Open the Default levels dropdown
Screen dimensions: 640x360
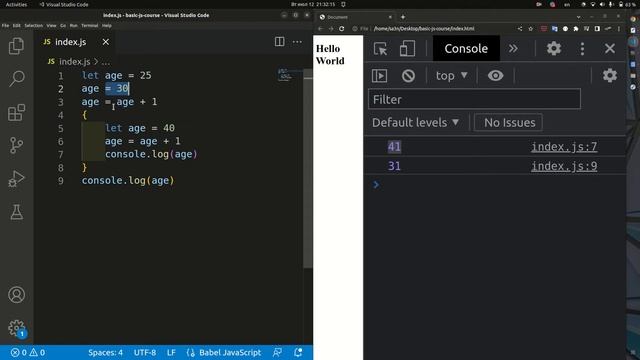[416, 122]
